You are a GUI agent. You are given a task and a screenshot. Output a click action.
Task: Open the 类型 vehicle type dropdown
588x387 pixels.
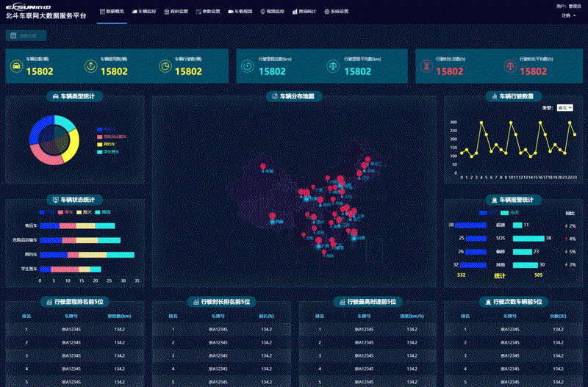[564, 108]
